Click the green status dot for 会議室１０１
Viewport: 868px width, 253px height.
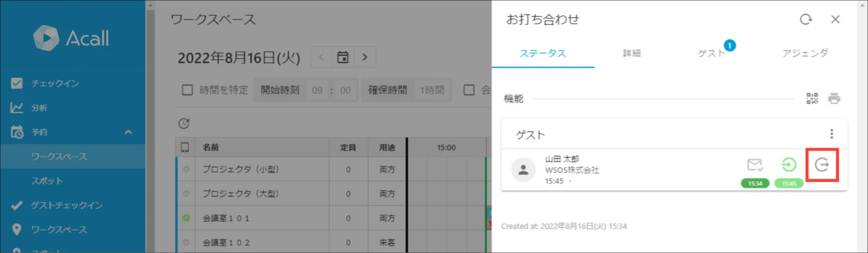click(186, 218)
